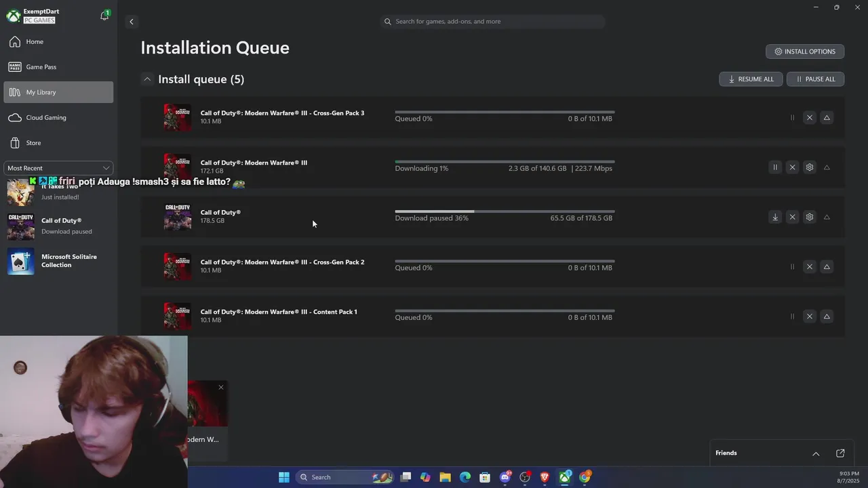Open the Windows Start menu
The height and width of the screenshot is (488, 868).
point(284,477)
